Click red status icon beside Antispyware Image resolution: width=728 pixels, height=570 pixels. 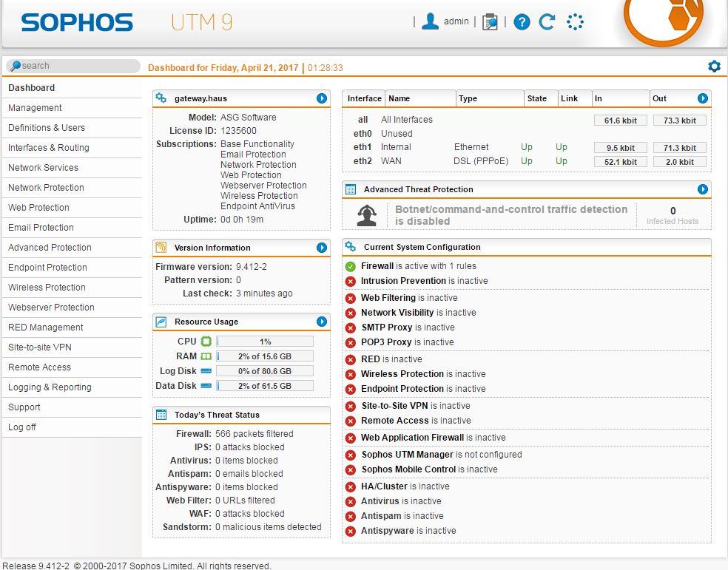pos(351,531)
